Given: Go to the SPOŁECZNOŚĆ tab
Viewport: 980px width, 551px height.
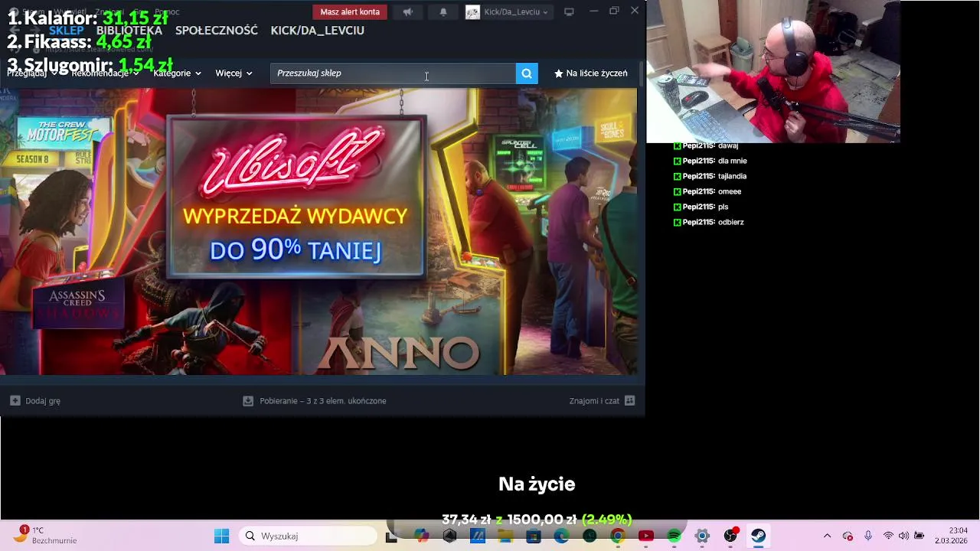Looking at the screenshot, I should 217,31.
